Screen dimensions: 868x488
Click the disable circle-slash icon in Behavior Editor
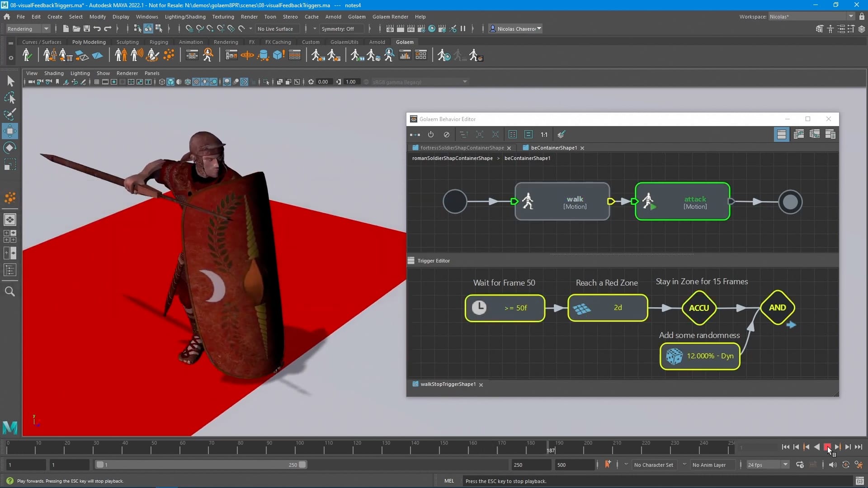pos(447,134)
